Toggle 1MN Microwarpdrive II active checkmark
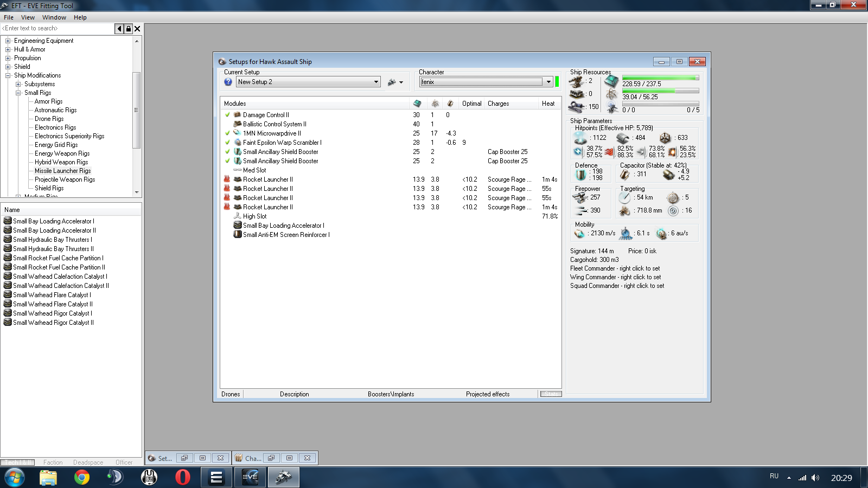868x488 pixels. click(x=227, y=133)
